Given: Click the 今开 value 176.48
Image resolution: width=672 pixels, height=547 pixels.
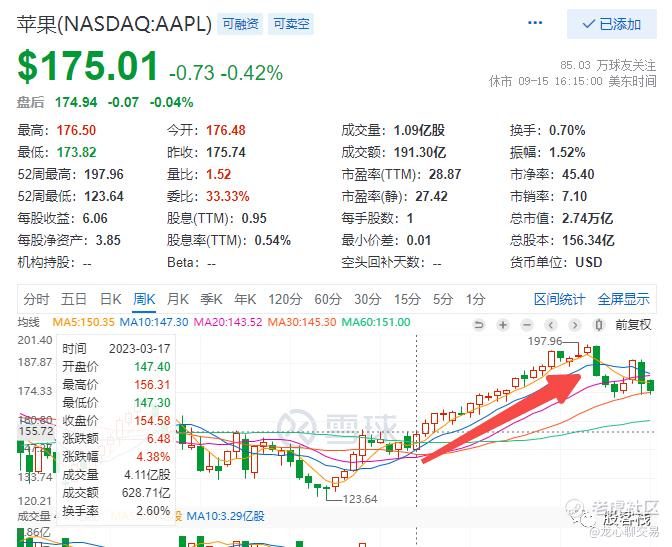Looking at the screenshot, I should (226, 130).
